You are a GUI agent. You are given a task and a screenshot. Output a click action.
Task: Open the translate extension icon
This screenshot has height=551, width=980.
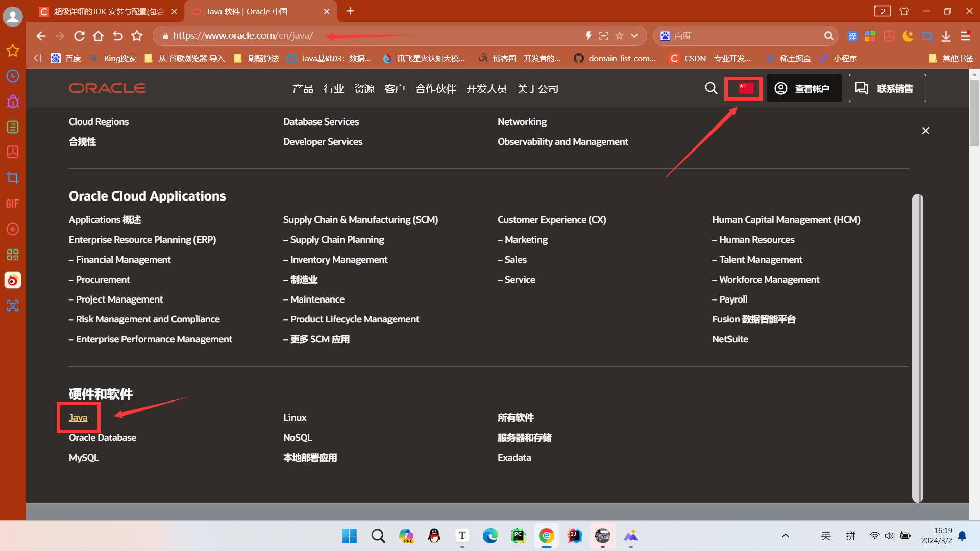(852, 36)
